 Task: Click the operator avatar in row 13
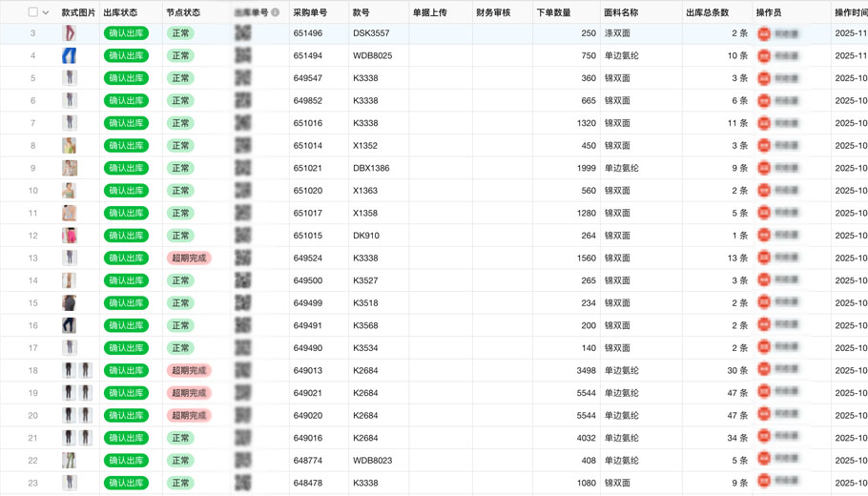tap(764, 258)
